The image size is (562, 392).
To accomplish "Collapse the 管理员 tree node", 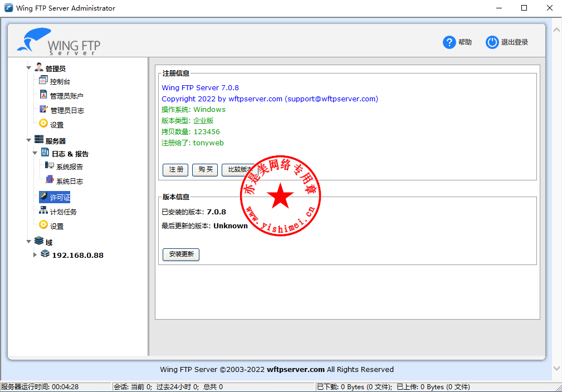I will pyautogui.click(x=28, y=68).
